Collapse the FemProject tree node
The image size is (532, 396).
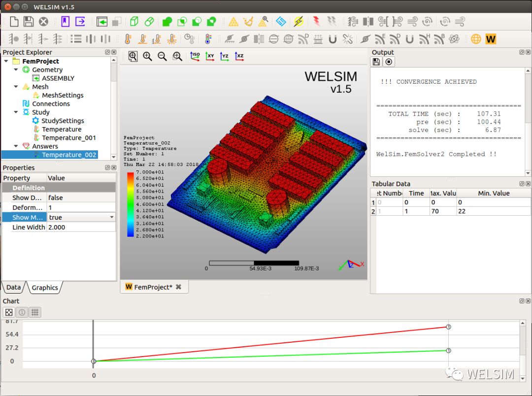click(x=6, y=61)
